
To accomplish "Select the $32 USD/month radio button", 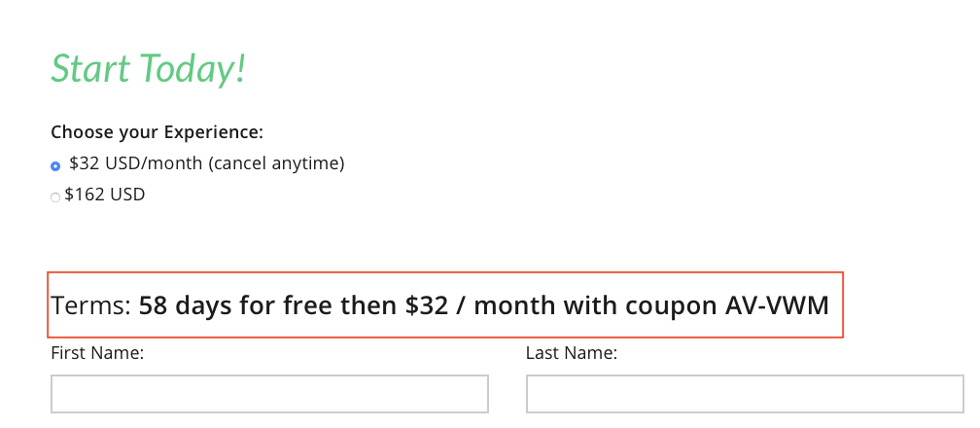I will (x=55, y=166).
